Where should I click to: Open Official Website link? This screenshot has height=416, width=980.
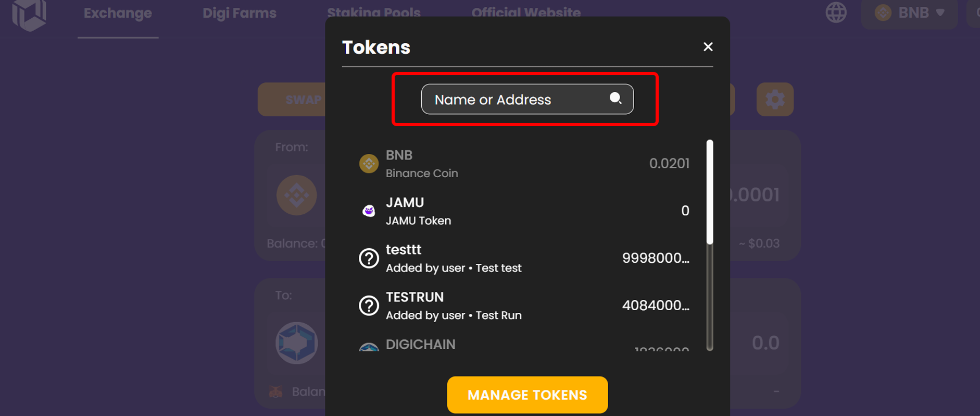click(x=526, y=13)
